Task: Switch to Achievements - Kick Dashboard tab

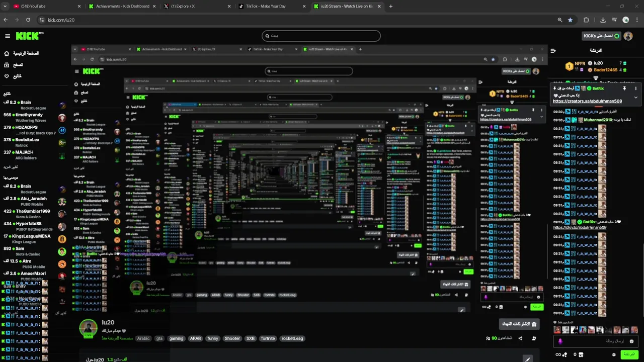Action: tap(122, 7)
